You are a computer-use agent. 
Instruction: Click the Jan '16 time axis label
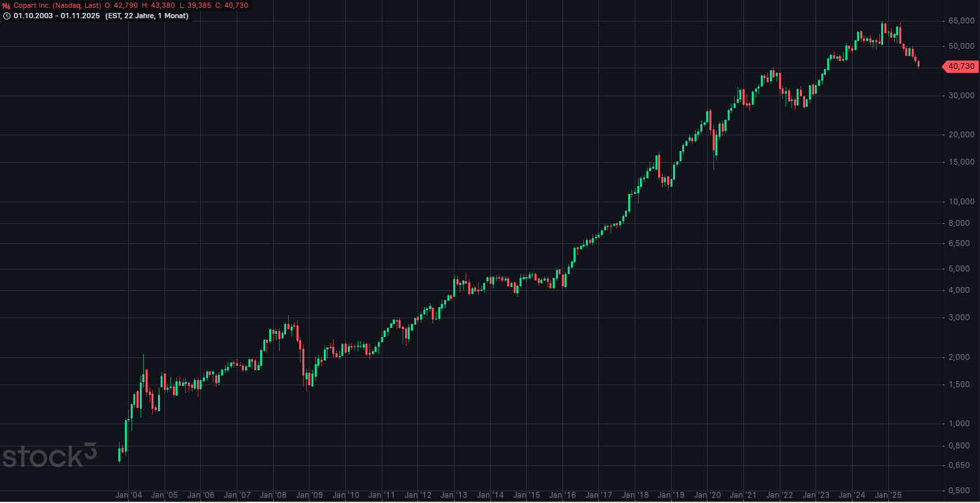point(563,495)
